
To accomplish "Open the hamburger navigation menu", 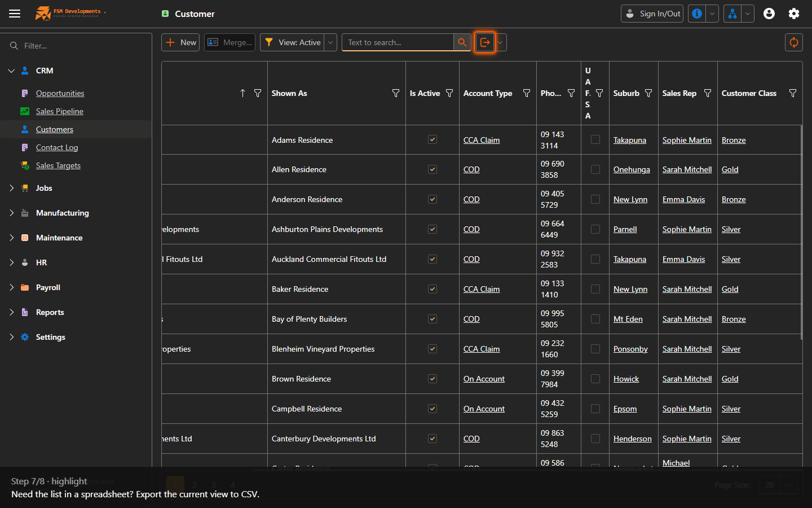I will point(15,14).
